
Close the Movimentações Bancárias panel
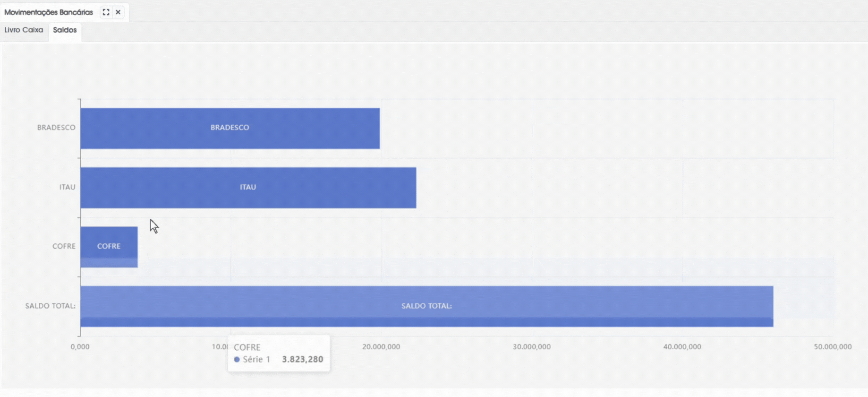(x=118, y=12)
